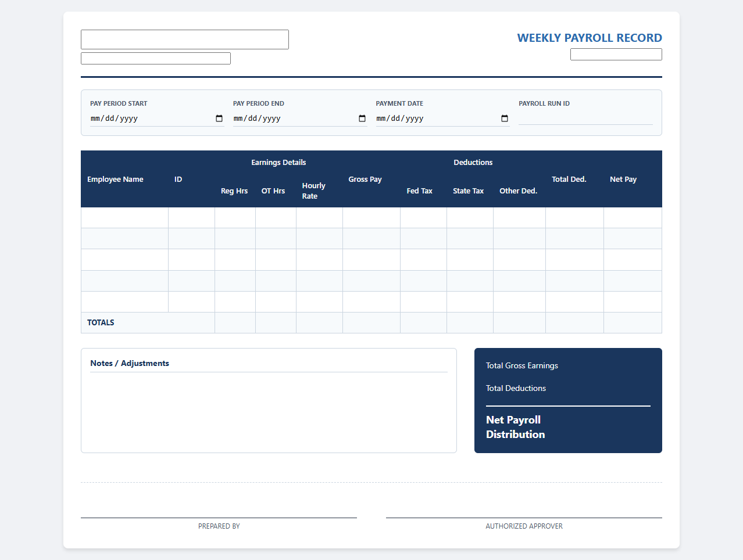
Task: Click first row Gross Pay cell
Action: pos(371,218)
